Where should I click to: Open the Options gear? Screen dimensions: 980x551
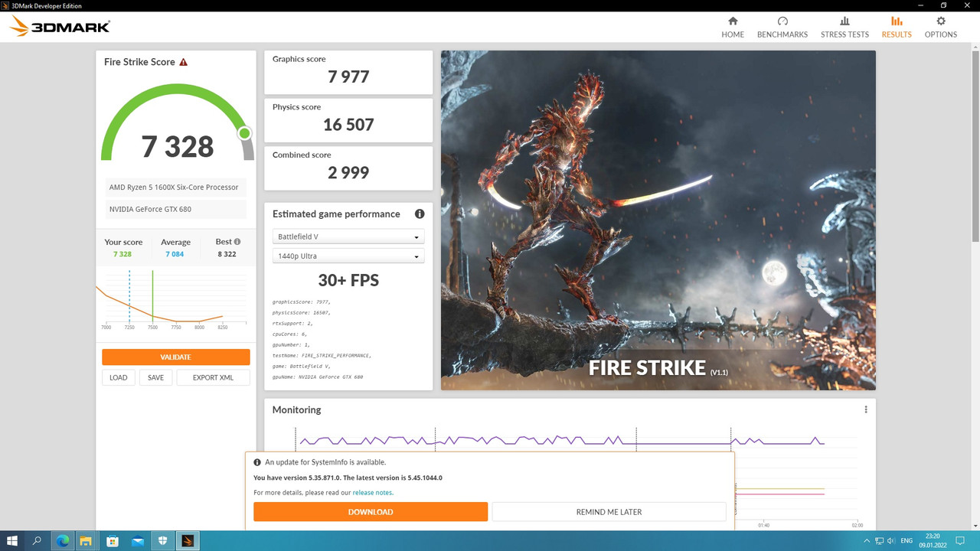pyautogui.click(x=941, y=21)
